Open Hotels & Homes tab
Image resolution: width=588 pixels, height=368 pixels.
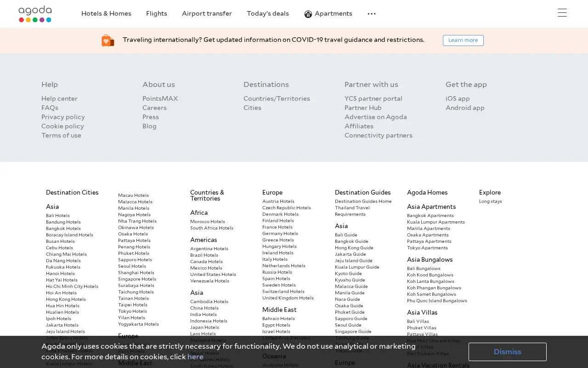pyautogui.click(x=106, y=14)
